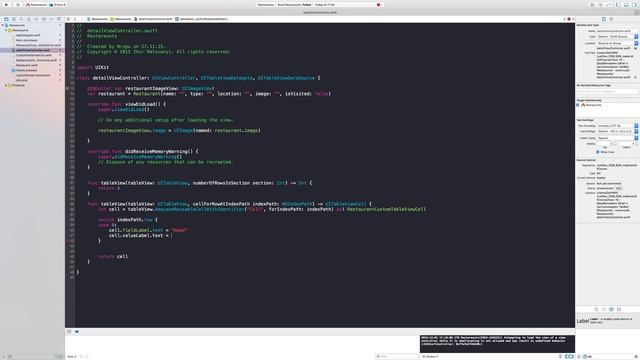Screen dimensions: 640x360
Task: Collapse the Restaurants project root
Action: (2, 25)
